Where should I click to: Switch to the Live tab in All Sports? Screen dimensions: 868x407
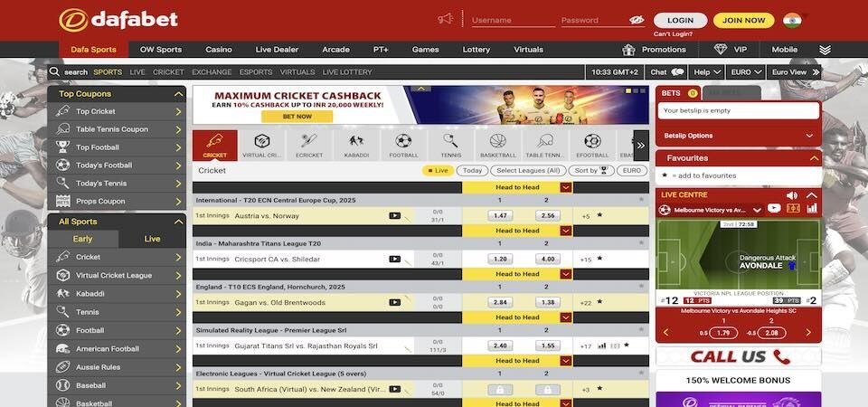pos(152,239)
